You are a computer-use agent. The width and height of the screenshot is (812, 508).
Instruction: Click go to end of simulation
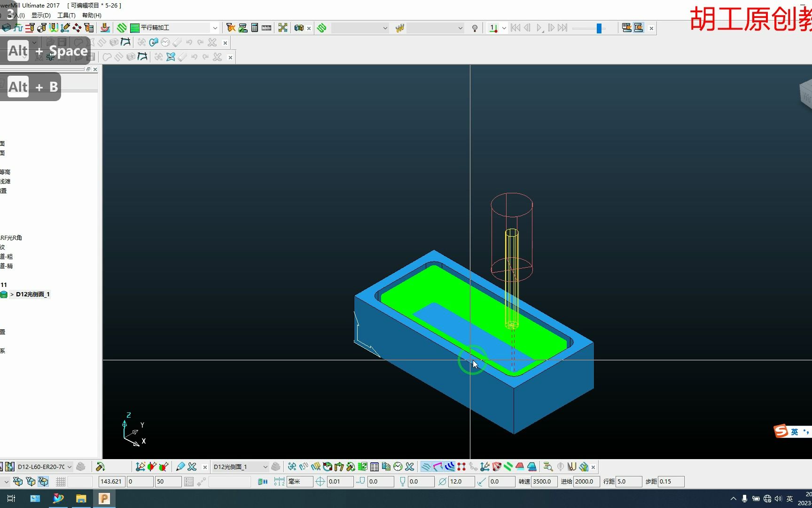tap(563, 28)
